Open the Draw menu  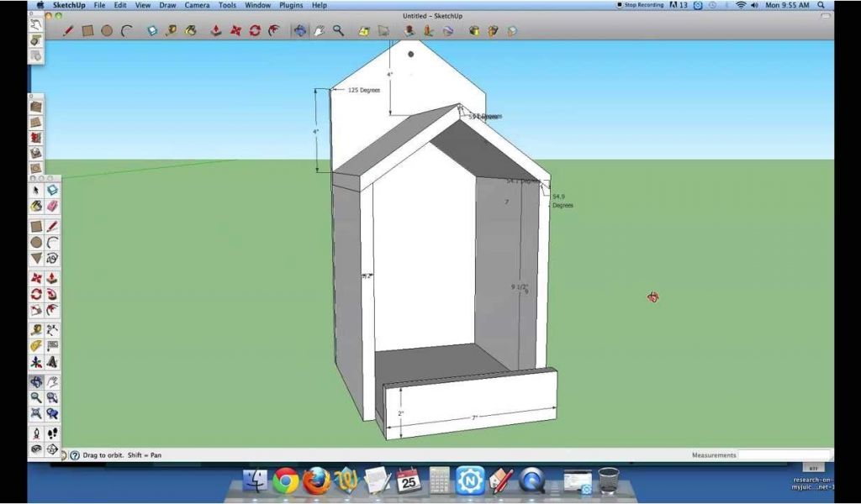pyautogui.click(x=167, y=5)
